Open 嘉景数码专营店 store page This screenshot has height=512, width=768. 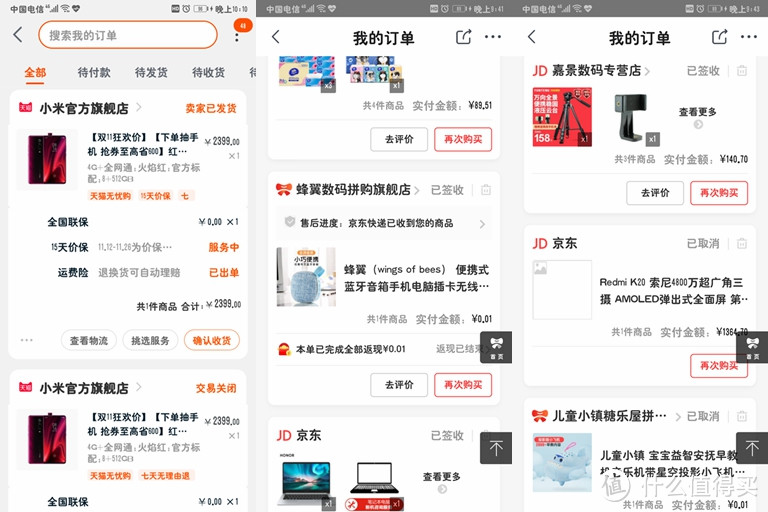click(597, 71)
